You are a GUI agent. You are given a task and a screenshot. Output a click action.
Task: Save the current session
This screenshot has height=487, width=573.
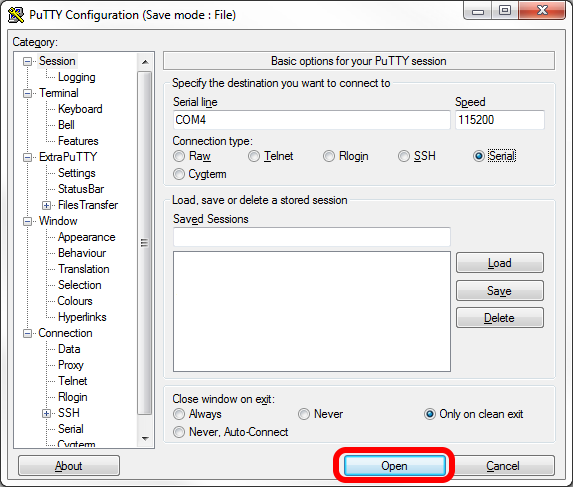pyautogui.click(x=500, y=291)
